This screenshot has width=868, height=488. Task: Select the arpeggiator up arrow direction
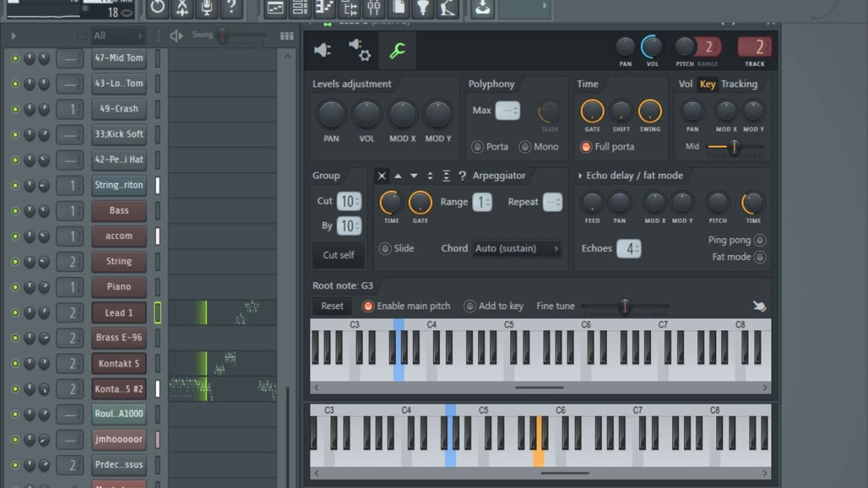(x=398, y=176)
